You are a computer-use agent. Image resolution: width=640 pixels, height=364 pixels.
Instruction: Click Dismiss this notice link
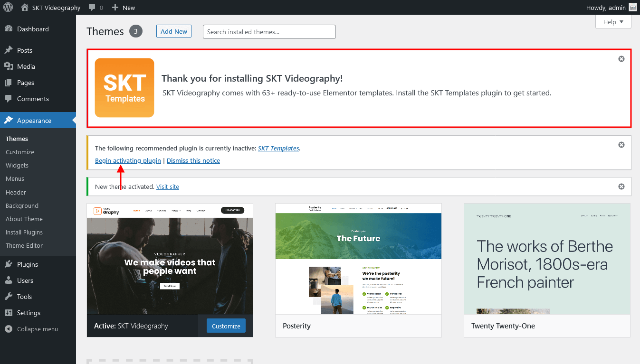tap(193, 160)
